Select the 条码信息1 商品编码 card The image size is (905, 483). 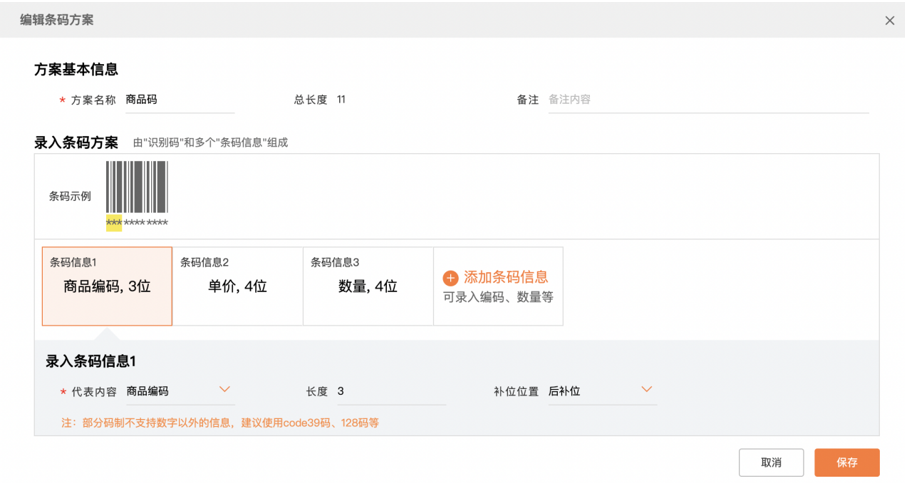107,286
